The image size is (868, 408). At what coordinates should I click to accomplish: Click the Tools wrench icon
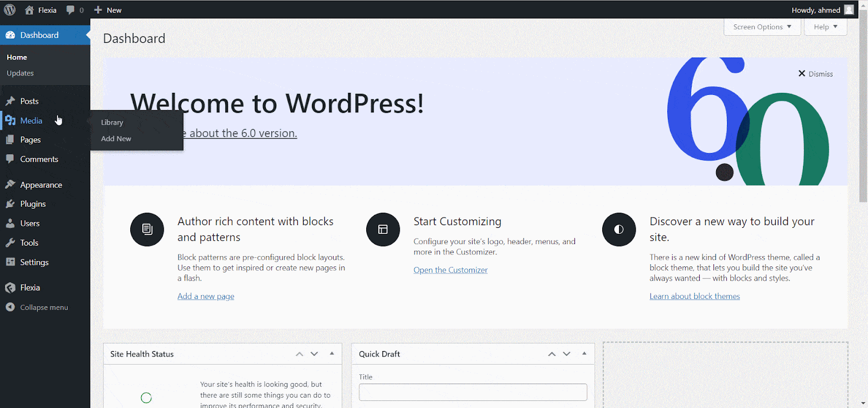[x=10, y=243]
